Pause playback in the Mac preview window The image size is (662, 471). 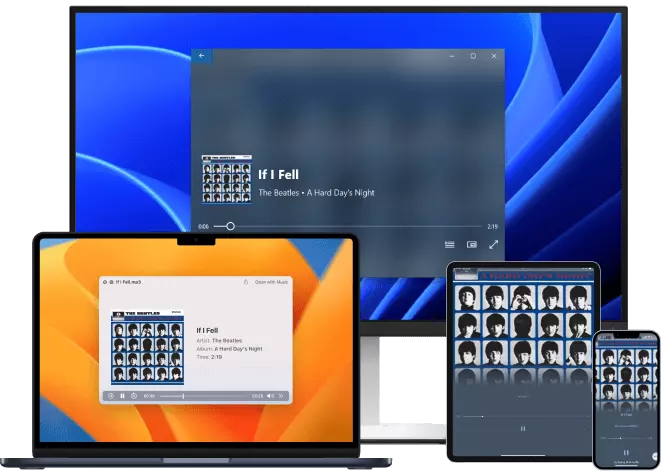(122, 396)
